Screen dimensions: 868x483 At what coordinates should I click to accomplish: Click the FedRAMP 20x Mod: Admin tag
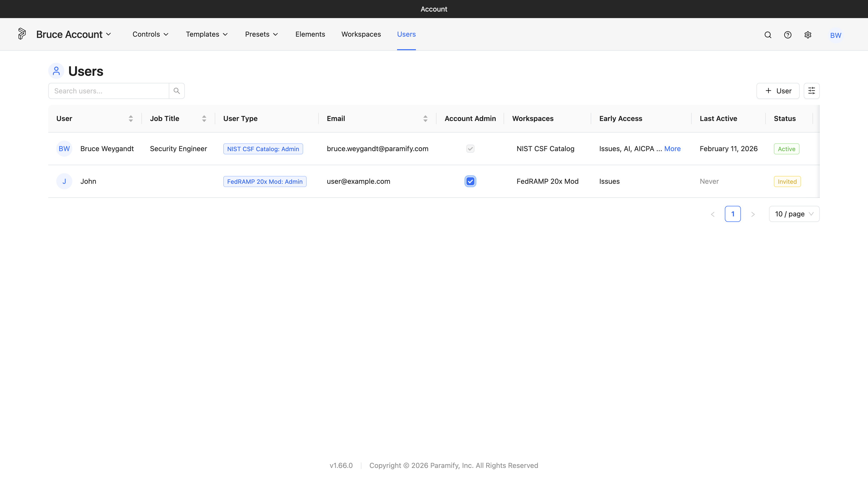264,182
